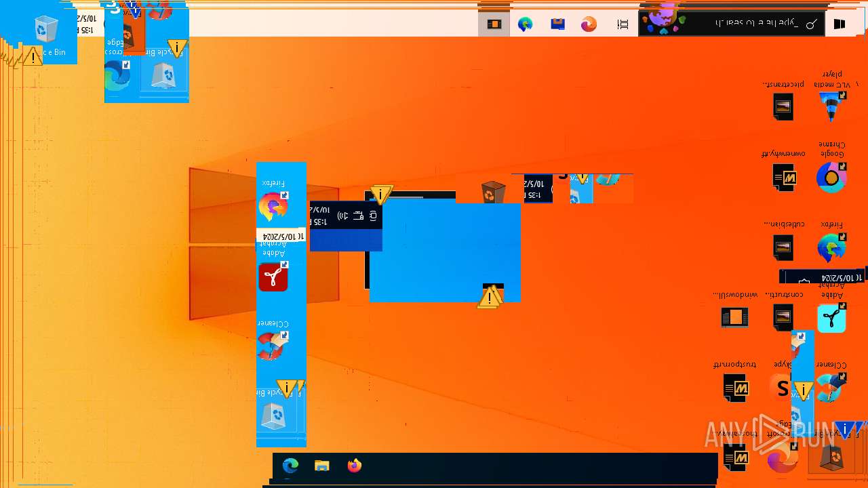Launch the Firefox shortcut in the right desktop column
The image size is (868, 488).
coord(831,248)
